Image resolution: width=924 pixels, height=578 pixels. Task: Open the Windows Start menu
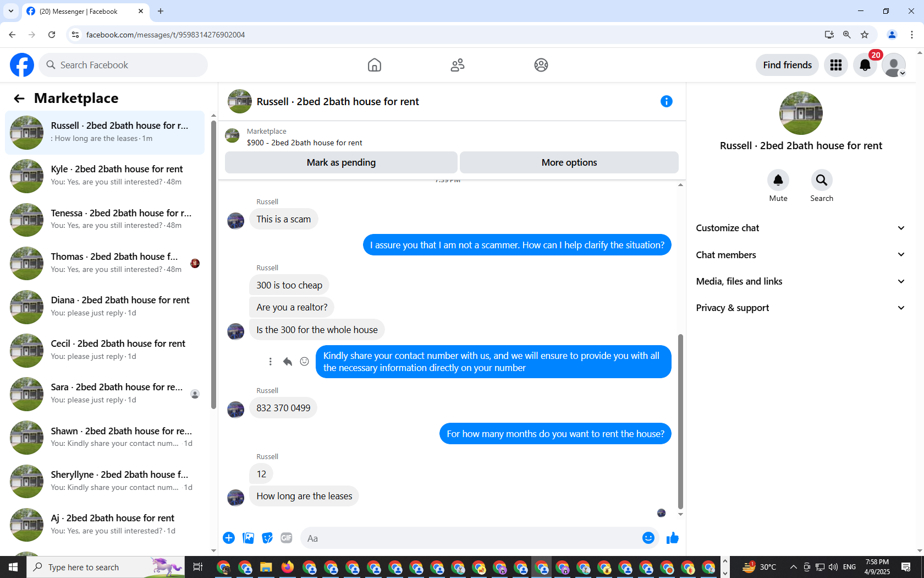point(13,567)
